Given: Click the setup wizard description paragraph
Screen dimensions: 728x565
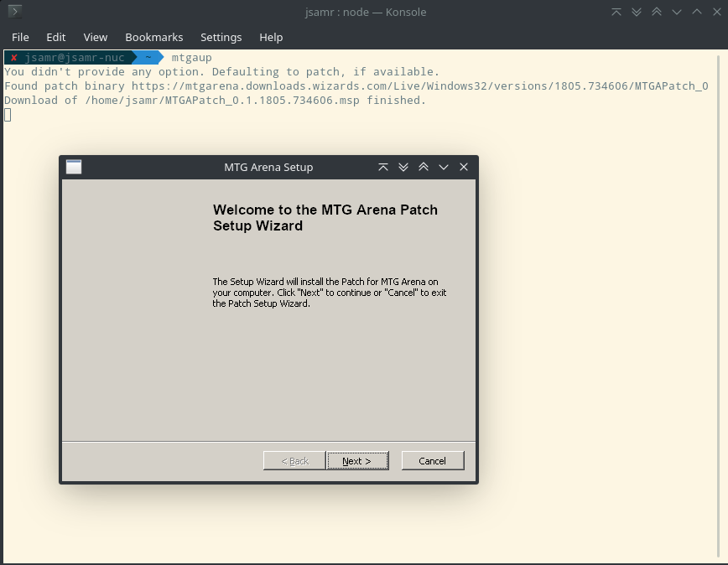Looking at the screenshot, I should pyautogui.click(x=329, y=293).
